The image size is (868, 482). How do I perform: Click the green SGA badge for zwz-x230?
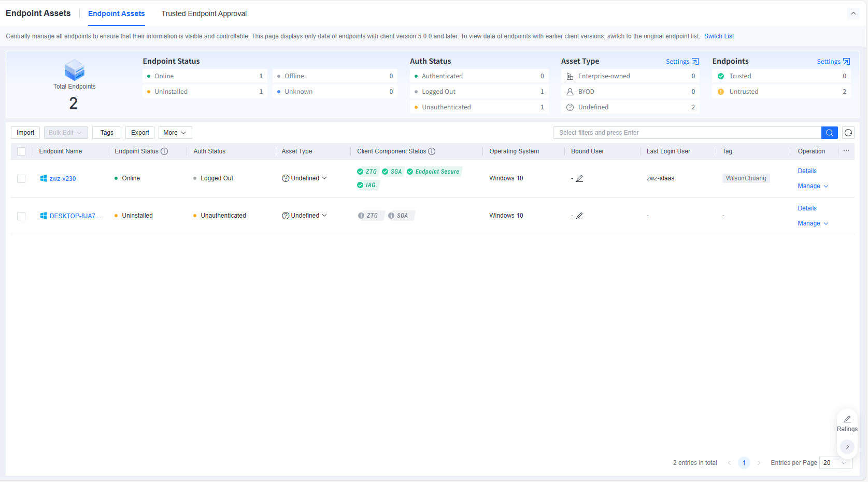pyautogui.click(x=392, y=172)
